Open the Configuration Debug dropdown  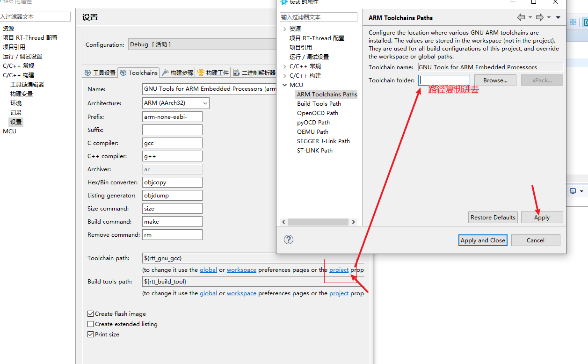[x=202, y=44]
